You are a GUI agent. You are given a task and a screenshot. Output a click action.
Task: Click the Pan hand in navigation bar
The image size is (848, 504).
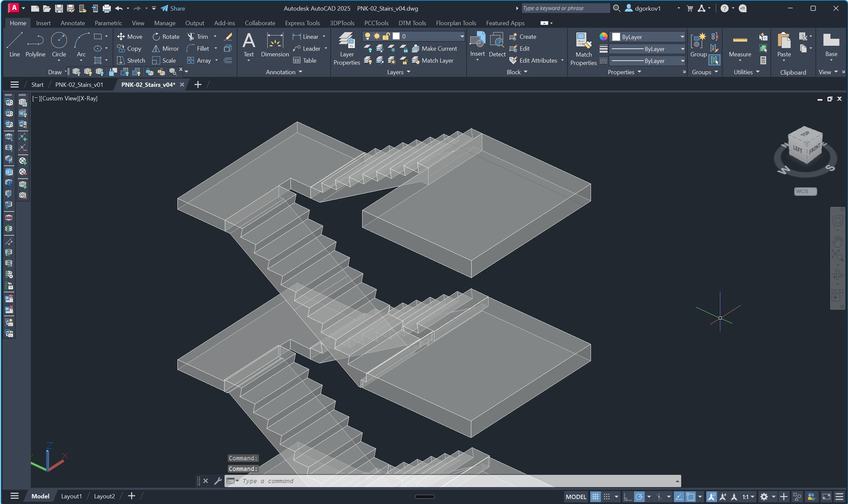(837, 241)
